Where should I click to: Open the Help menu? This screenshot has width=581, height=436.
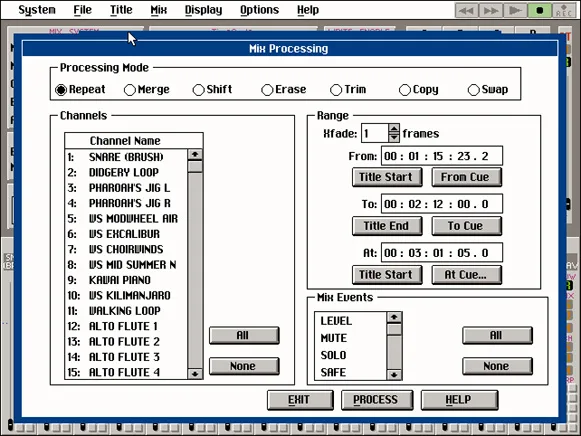[308, 10]
